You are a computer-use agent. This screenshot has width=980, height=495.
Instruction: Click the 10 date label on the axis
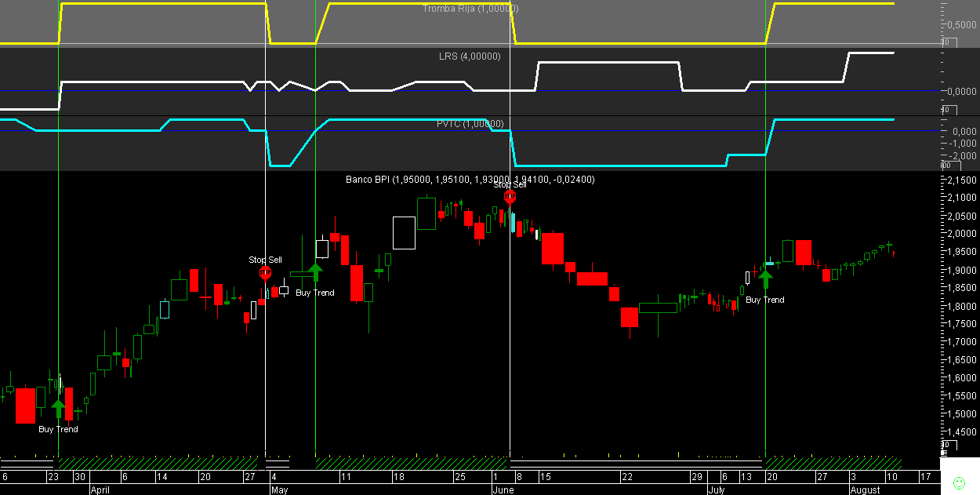point(892,477)
